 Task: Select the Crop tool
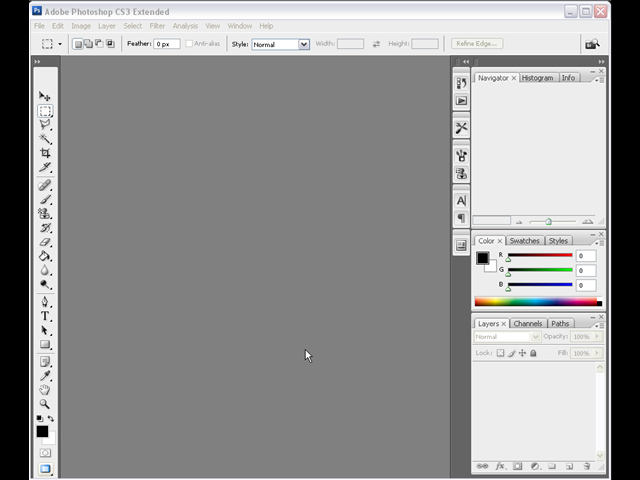click(45, 153)
